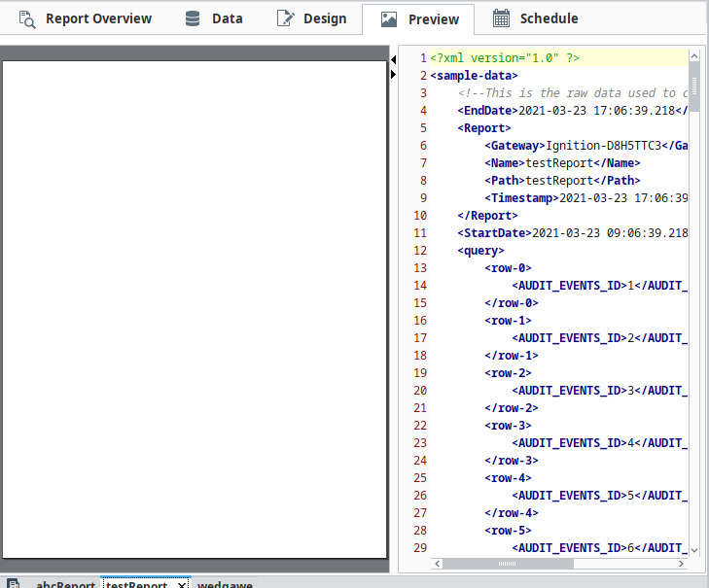Click the Report Overview magnifier icon

coord(27,19)
